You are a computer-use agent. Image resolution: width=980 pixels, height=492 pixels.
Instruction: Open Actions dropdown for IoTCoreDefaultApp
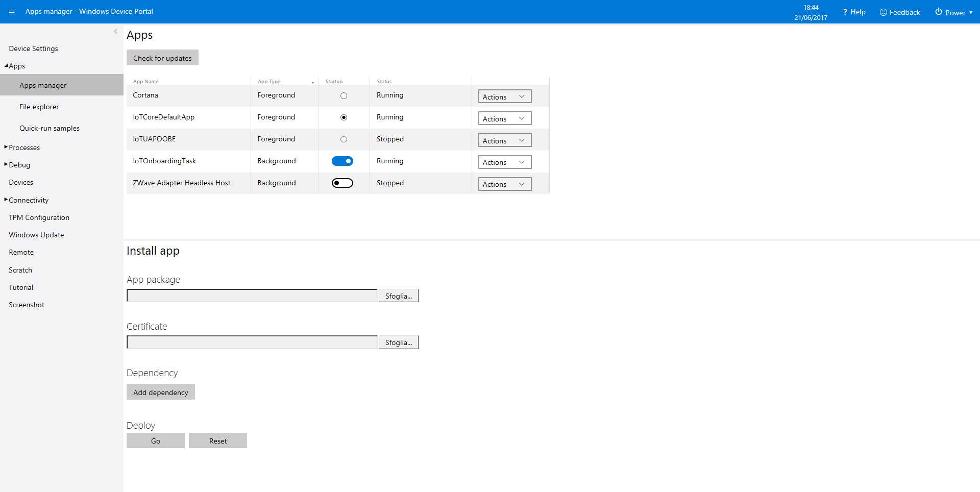(505, 118)
